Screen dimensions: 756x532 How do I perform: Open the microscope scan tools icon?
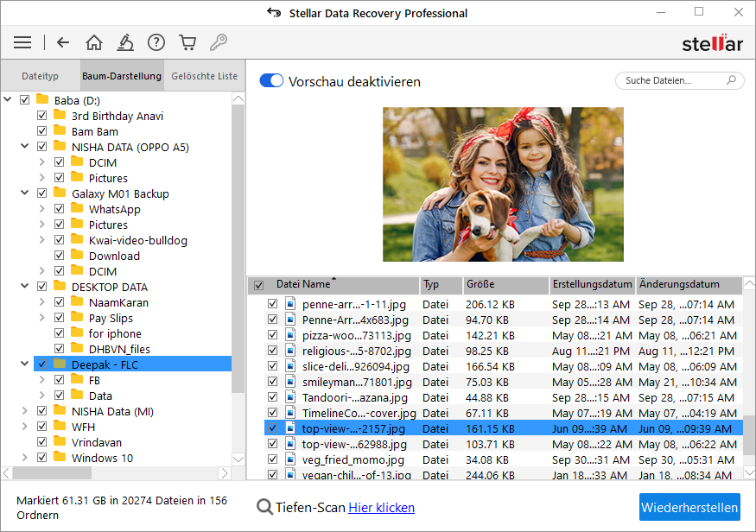pyautogui.click(x=125, y=42)
